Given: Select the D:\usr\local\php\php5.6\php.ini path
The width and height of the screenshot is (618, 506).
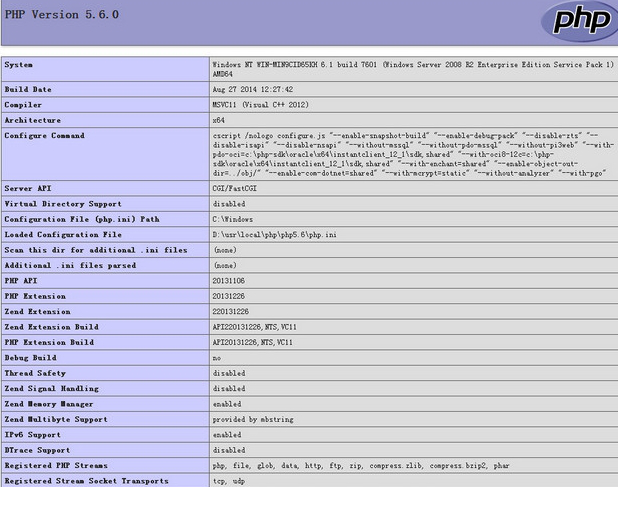Looking at the screenshot, I should [x=274, y=234].
